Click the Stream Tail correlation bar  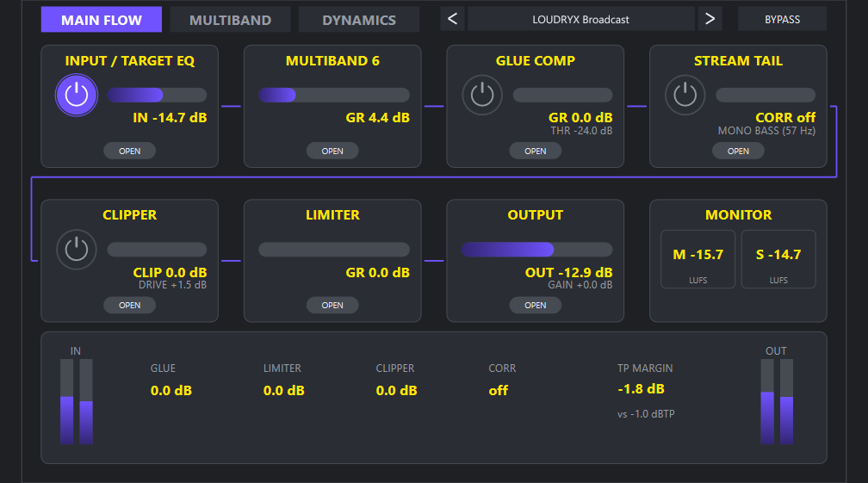click(766, 96)
